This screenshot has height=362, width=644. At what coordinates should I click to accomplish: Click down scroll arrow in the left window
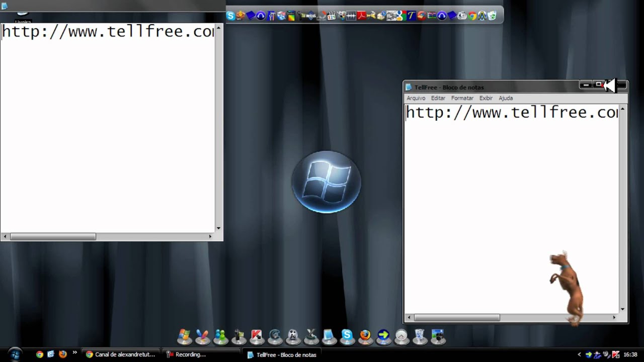pos(218,228)
